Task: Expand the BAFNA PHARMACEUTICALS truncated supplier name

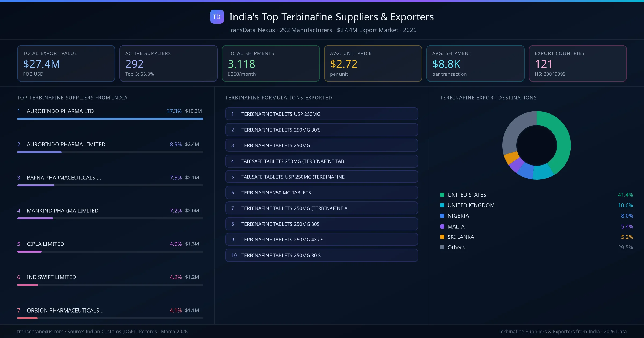Action: pyautogui.click(x=64, y=177)
